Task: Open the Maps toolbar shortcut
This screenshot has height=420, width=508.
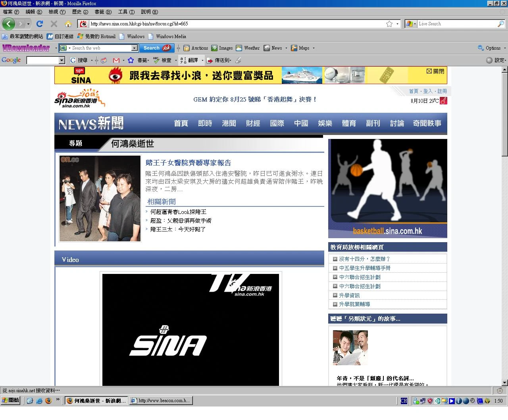Action: 300,48
